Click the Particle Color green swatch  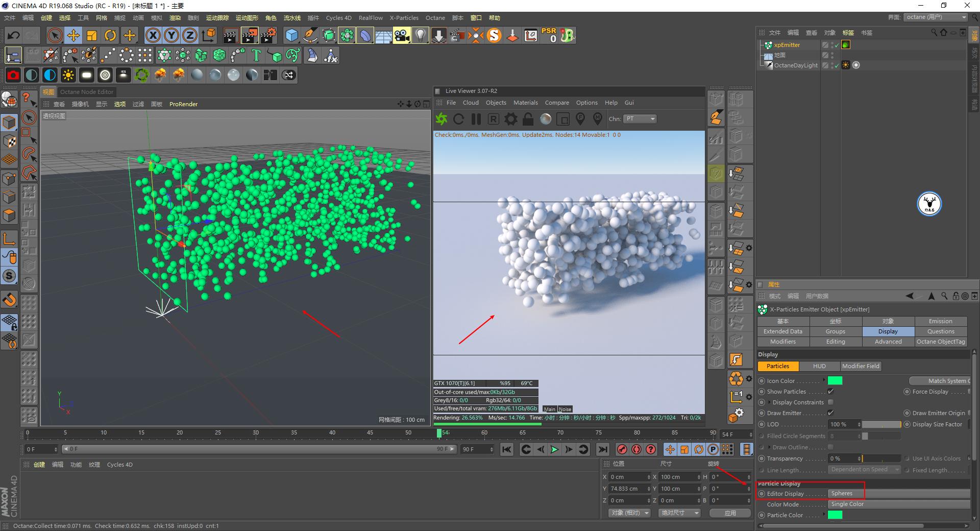836,515
